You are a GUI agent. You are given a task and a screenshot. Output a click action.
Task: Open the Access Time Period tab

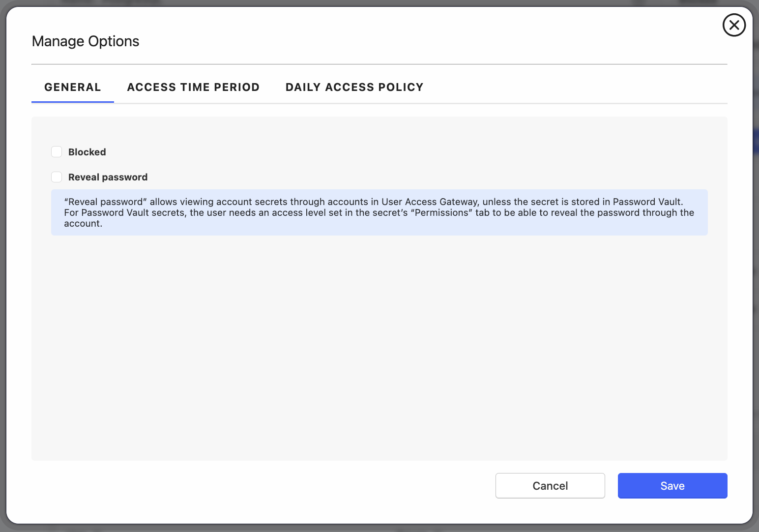pos(193,87)
